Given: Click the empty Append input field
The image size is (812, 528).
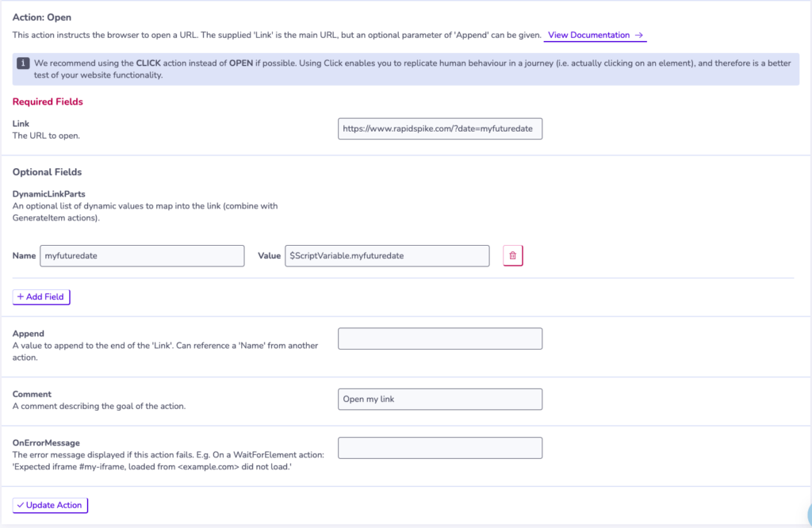Looking at the screenshot, I should (440, 339).
